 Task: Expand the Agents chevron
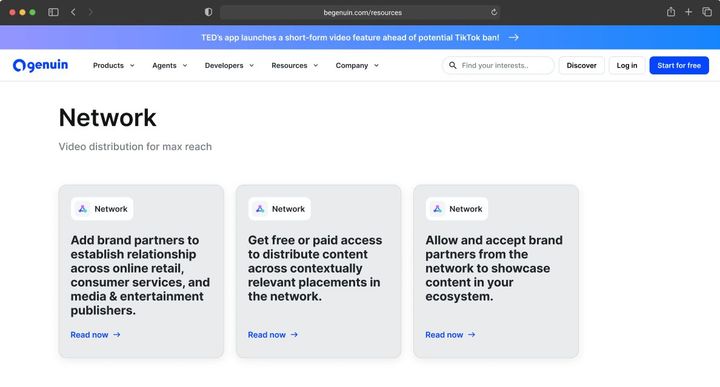[x=185, y=66]
